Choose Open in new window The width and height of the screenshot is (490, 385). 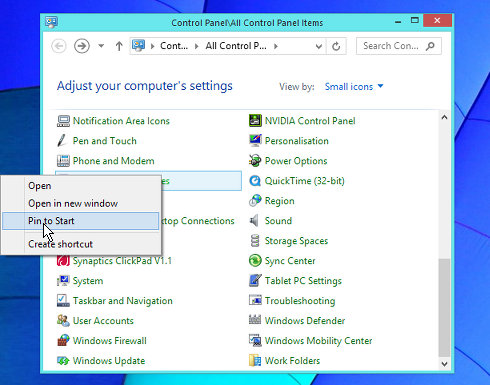81,203
